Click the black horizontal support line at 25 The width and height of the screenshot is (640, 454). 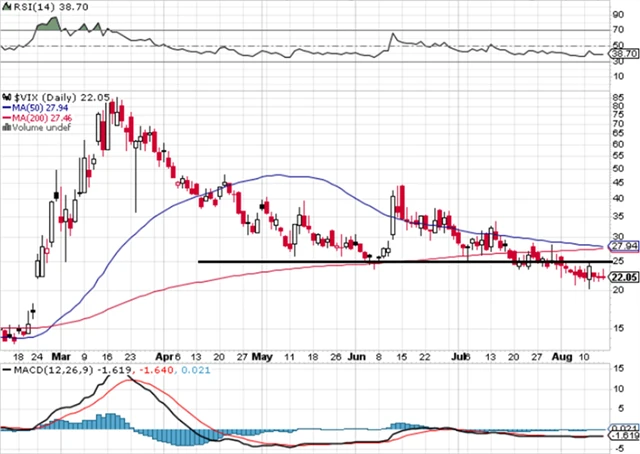[300, 262]
